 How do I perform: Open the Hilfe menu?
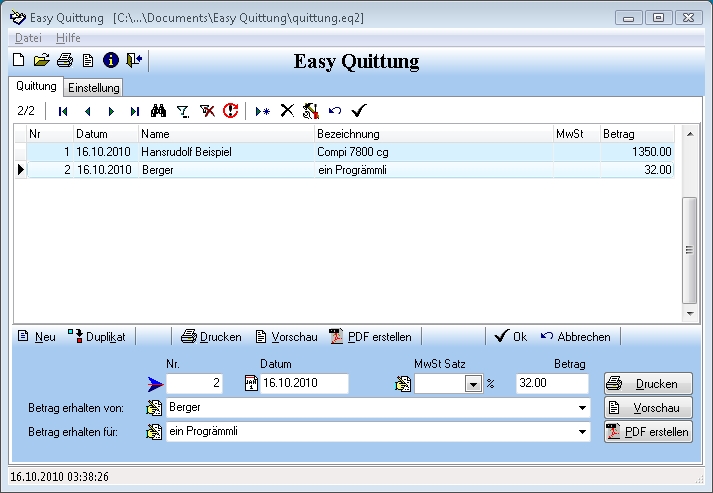[x=68, y=38]
